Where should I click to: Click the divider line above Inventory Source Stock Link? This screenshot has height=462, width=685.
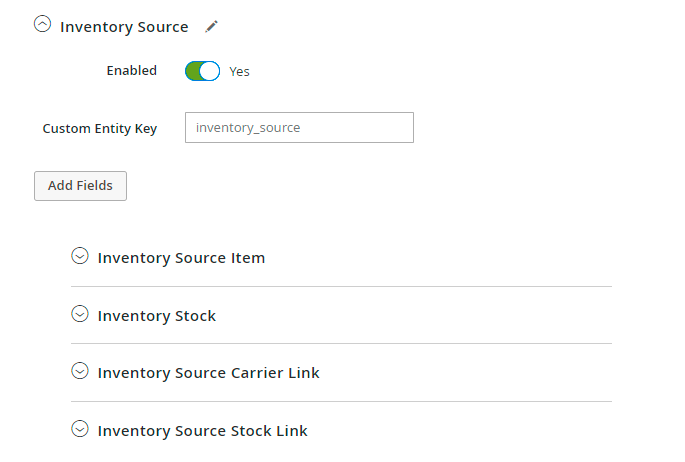(x=341, y=402)
